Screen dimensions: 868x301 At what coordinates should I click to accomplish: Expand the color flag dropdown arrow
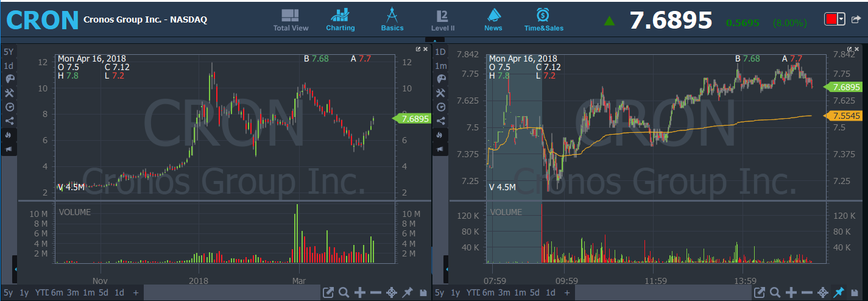coord(842,19)
